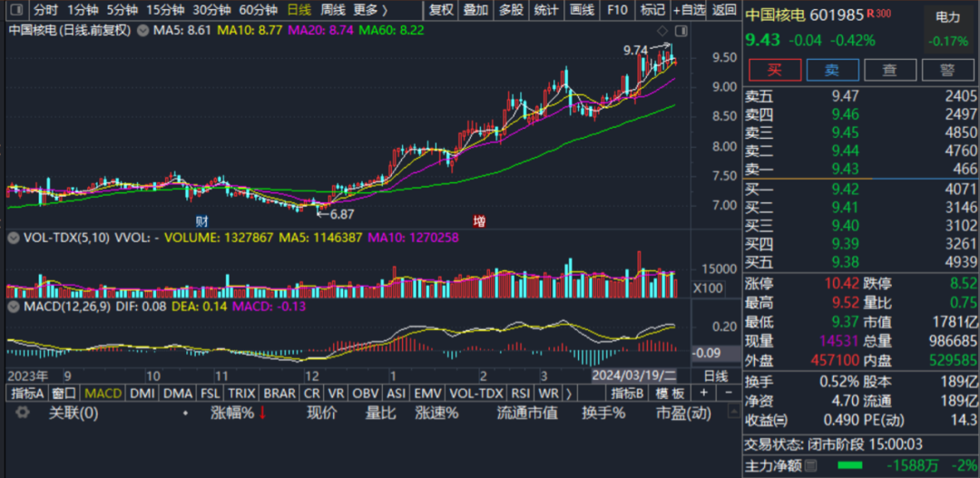980x478 pixels.
Task: Click the red 增 marker on the chart
Action: tap(479, 220)
